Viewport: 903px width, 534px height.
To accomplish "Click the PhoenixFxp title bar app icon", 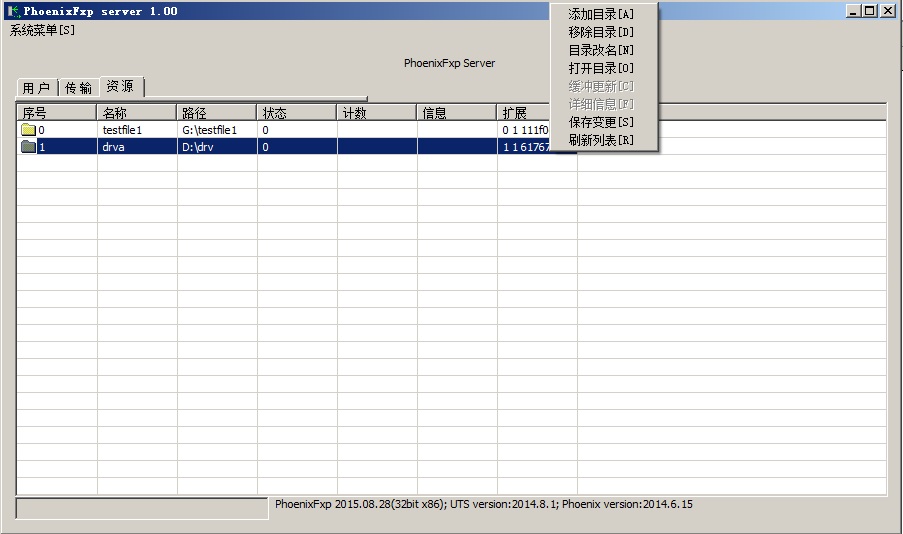I will coord(13,11).
